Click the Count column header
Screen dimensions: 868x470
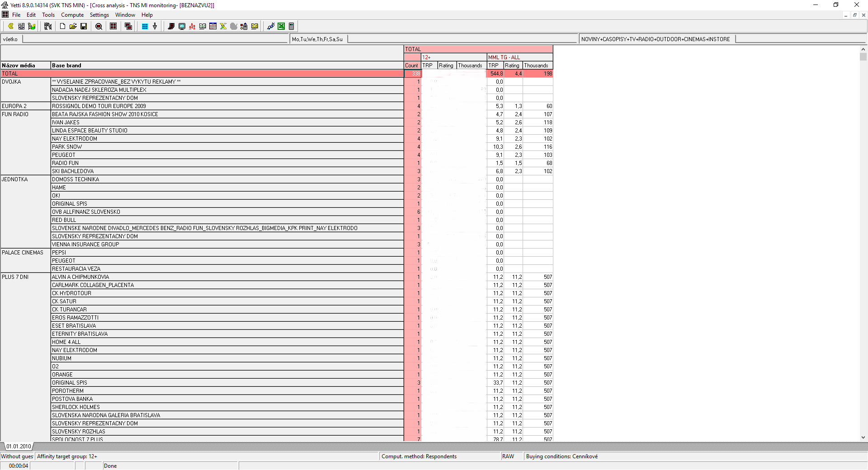coord(412,66)
